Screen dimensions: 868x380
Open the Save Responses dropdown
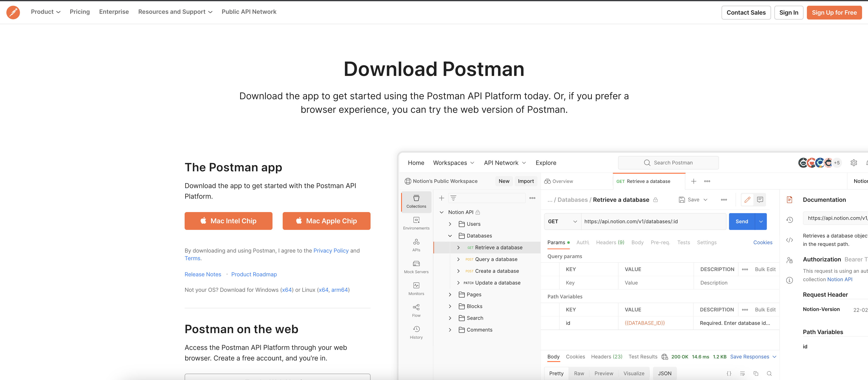[x=753, y=357]
